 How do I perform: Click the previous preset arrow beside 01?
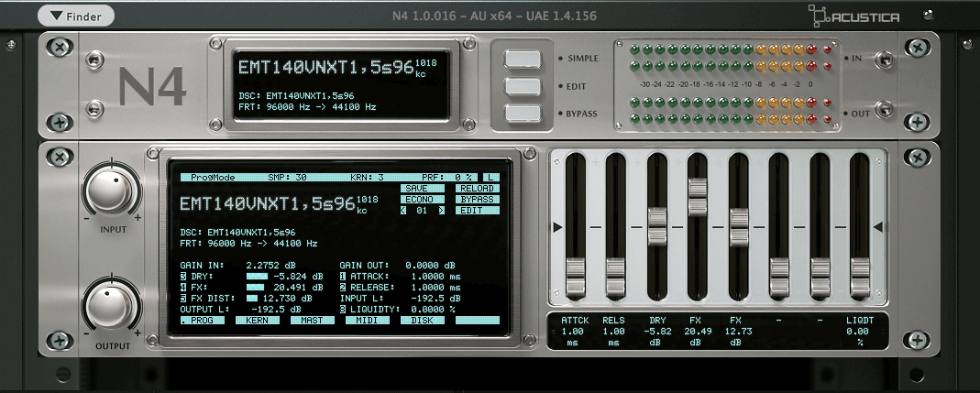pyautogui.click(x=403, y=211)
